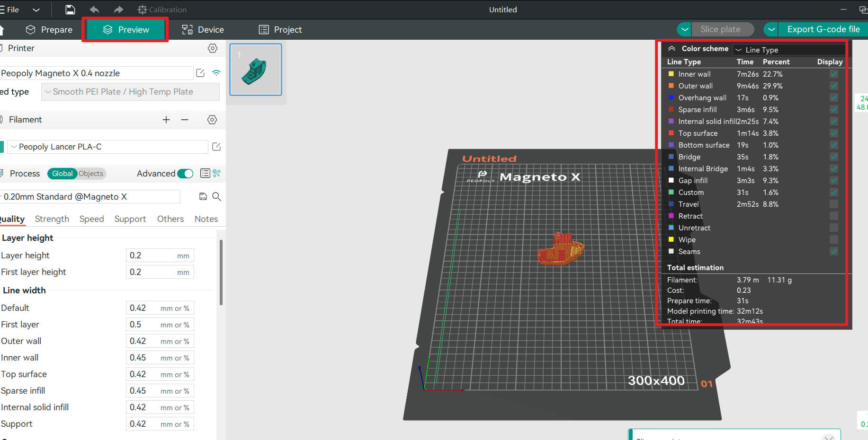The width and height of the screenshot is (868, 440).
Task: Switch to the Preview tab
Action: pyautogui.click(x=125, y=30)
